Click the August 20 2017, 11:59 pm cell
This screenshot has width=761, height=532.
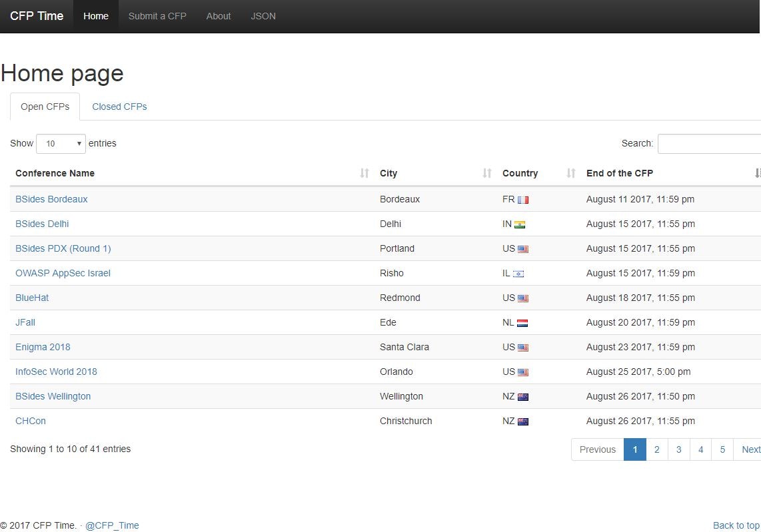click(x=640, y=322)
